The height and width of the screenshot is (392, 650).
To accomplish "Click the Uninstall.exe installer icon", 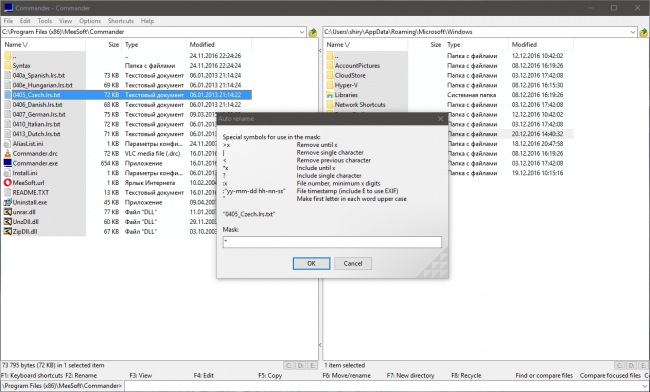I will click(7, 202).
